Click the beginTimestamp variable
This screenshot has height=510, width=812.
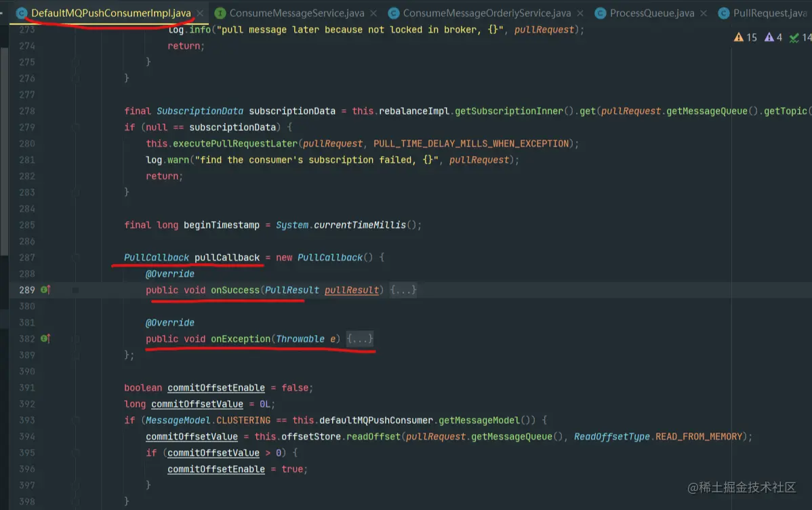222,225
